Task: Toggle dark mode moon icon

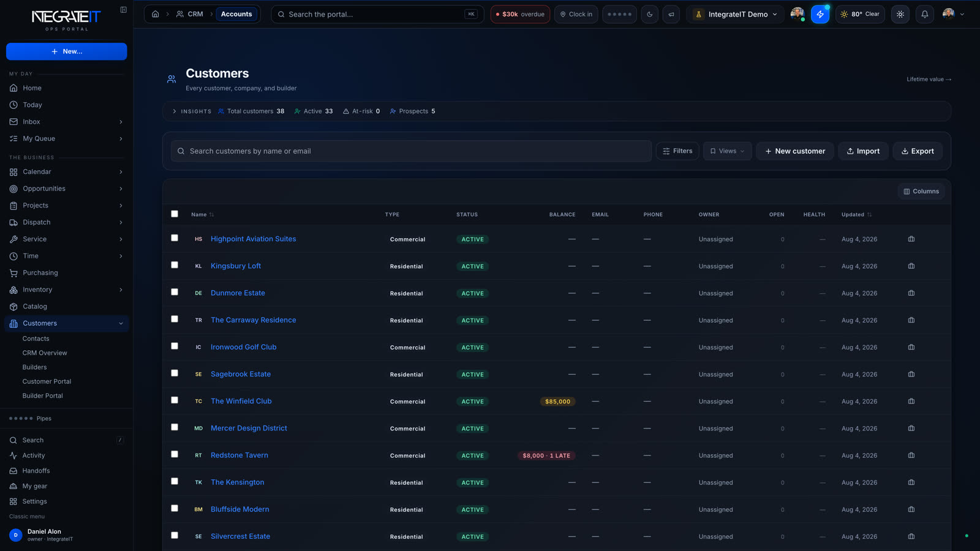Action: 650,14
